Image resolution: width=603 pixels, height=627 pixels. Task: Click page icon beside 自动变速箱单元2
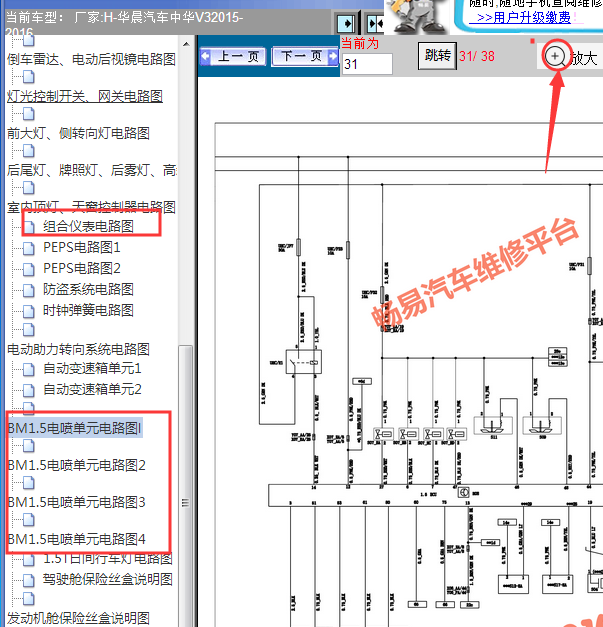click(28, 389)
